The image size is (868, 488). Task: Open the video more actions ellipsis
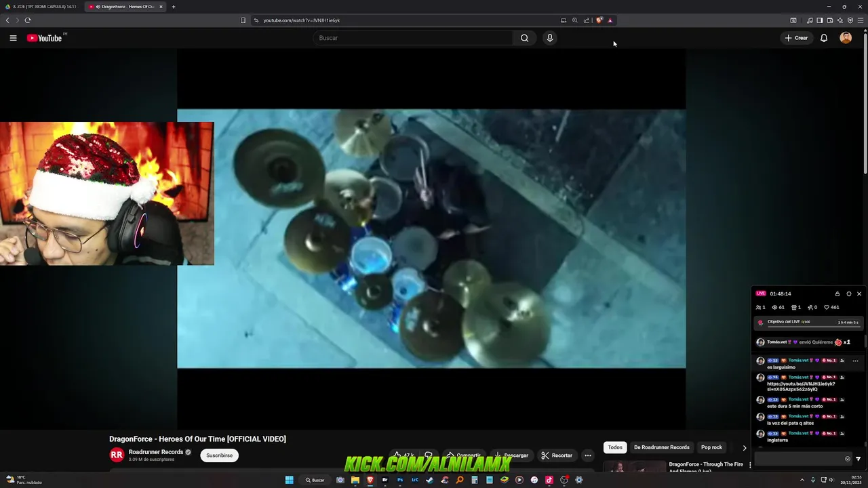click(x=588, y=455)
